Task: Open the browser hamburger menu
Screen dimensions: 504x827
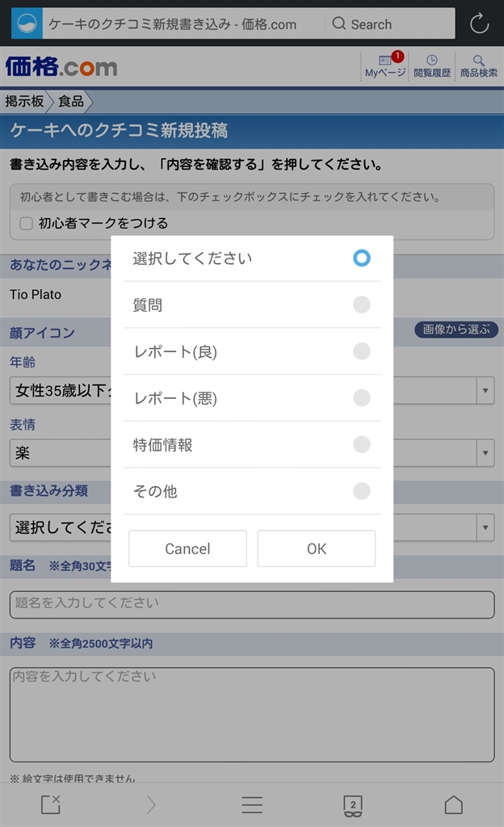Action: [x=252, y=804]
